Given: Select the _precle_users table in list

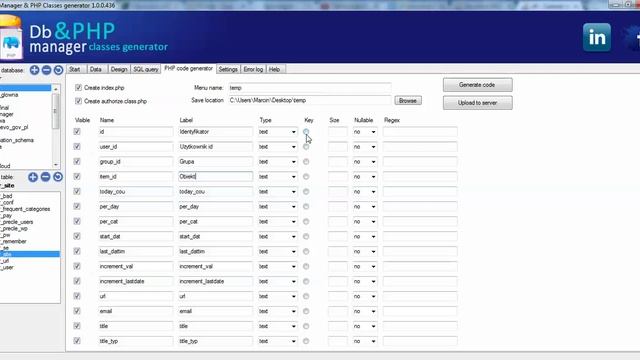Looking at the screenshot, I should coord(17,222).
